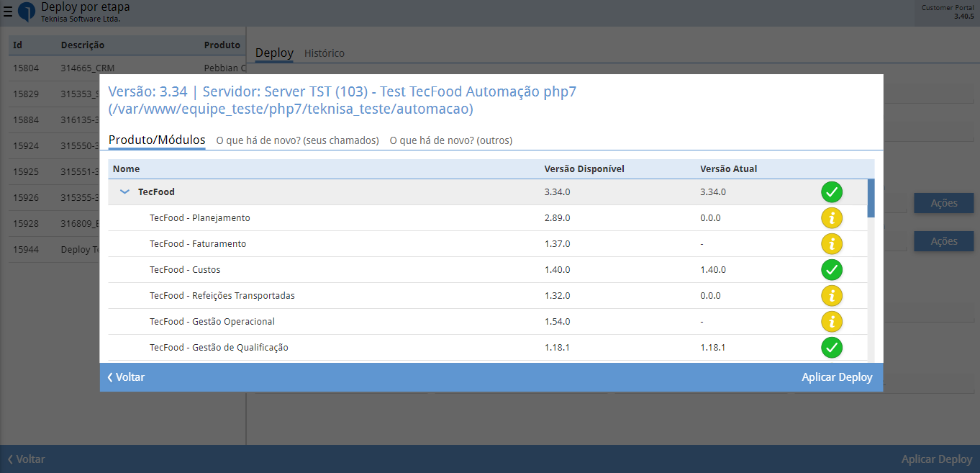
Task: Select the TecFood - Faturamento row
Action: click(x=488, y=244)
